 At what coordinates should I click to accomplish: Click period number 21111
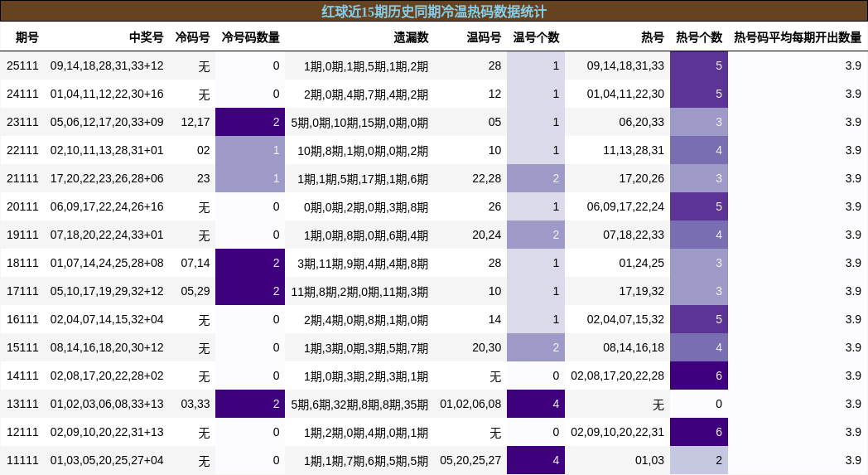[x=22, y=178]
